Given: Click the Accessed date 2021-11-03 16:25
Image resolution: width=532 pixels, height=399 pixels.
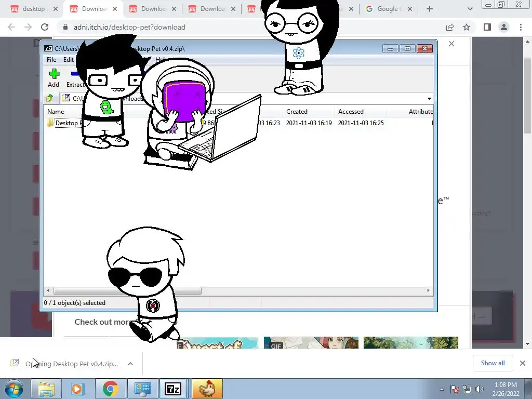Looking at the screenshot, I should pyautogui.click(x=361, y=123).
